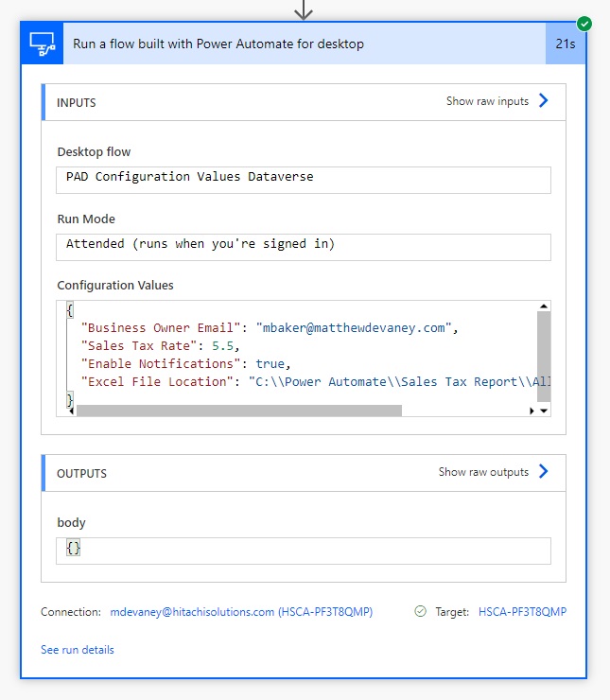Click the green success checkmark badge
610x700 pixels.
click(584, 23)
